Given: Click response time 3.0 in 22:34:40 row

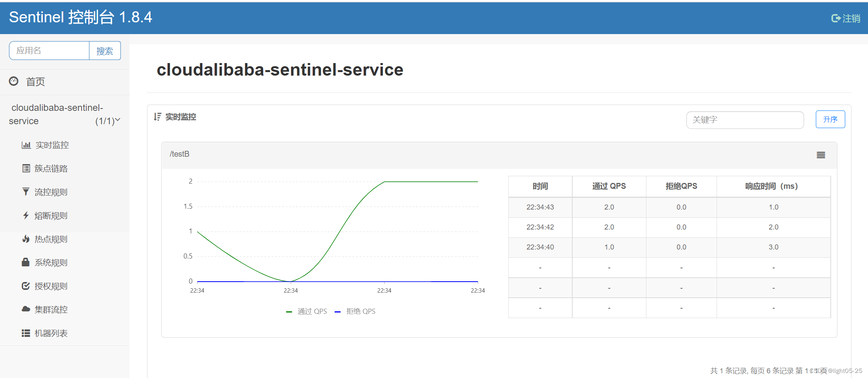Looking at the screenshot, I should point(773,247).
